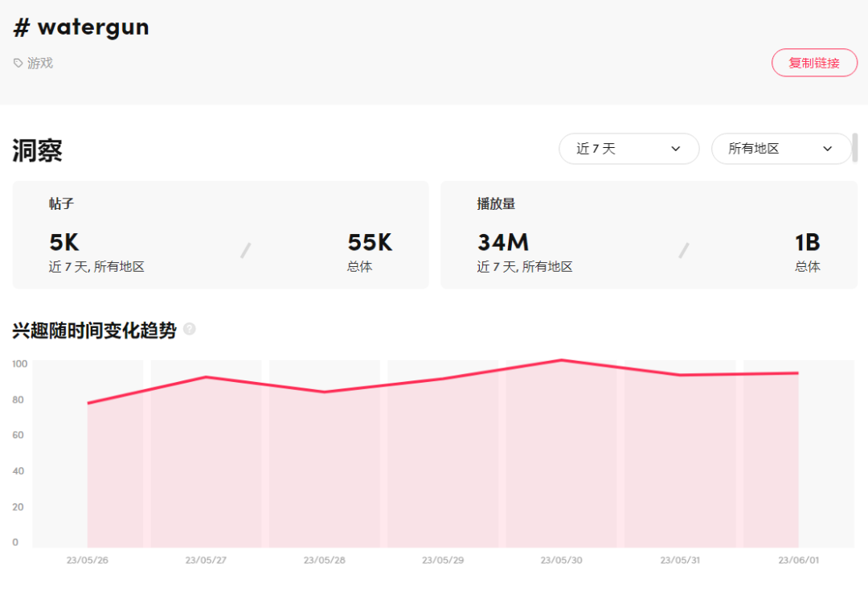Image resolution: width=868 pixels, height=591 pixels.
Task: Click the tag icon next to 游戏 label
Action: [x=17, y=62]
